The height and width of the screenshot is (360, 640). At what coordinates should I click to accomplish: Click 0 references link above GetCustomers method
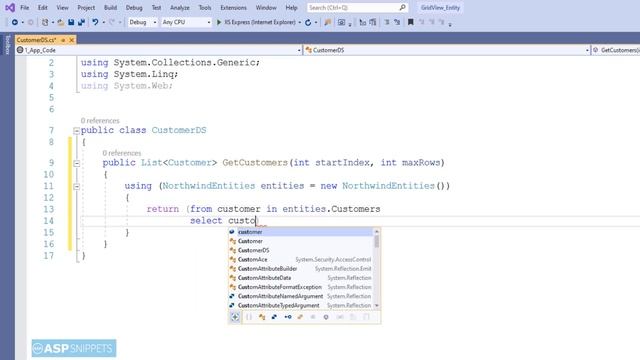coord(122,153)
